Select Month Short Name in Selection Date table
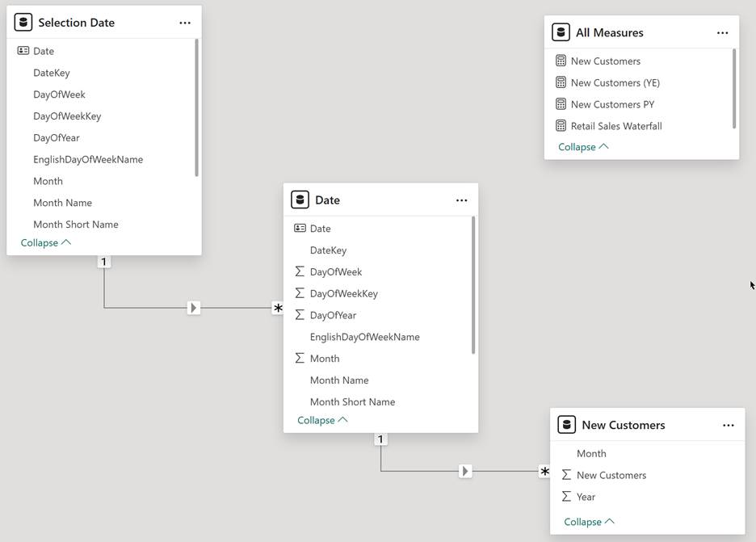Image resolution: width=756 pixels, height=542 pixels. click(75, 225)
